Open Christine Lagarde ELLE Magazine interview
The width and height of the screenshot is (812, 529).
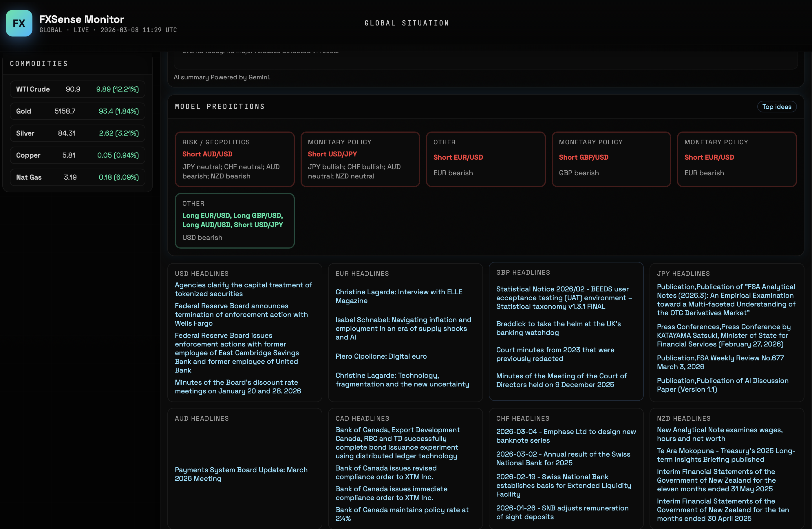(398, 296)
